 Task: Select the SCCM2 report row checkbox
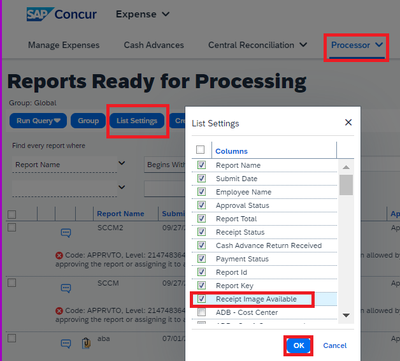click(x=12, y=227)
